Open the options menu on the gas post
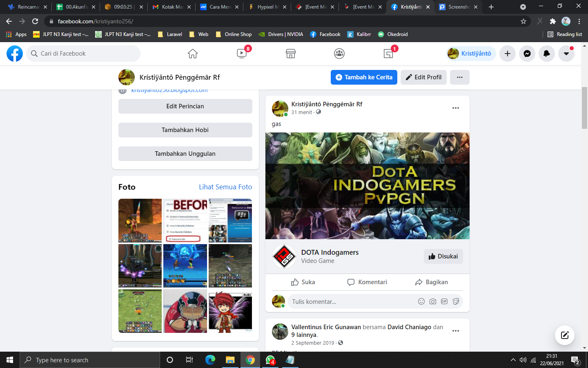The width and height of the screenshot is (588, 368). click(456, 108)
